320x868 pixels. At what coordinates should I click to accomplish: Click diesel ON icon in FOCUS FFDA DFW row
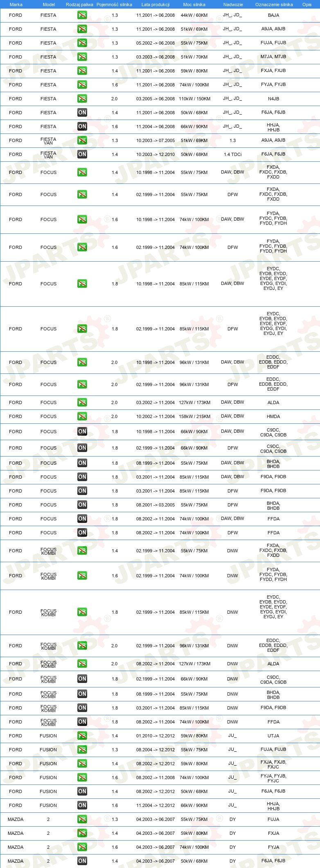[x=82, y=533]
